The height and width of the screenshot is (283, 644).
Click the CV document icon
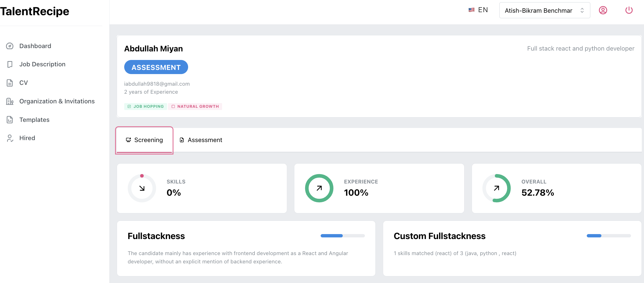pos(10,83)
